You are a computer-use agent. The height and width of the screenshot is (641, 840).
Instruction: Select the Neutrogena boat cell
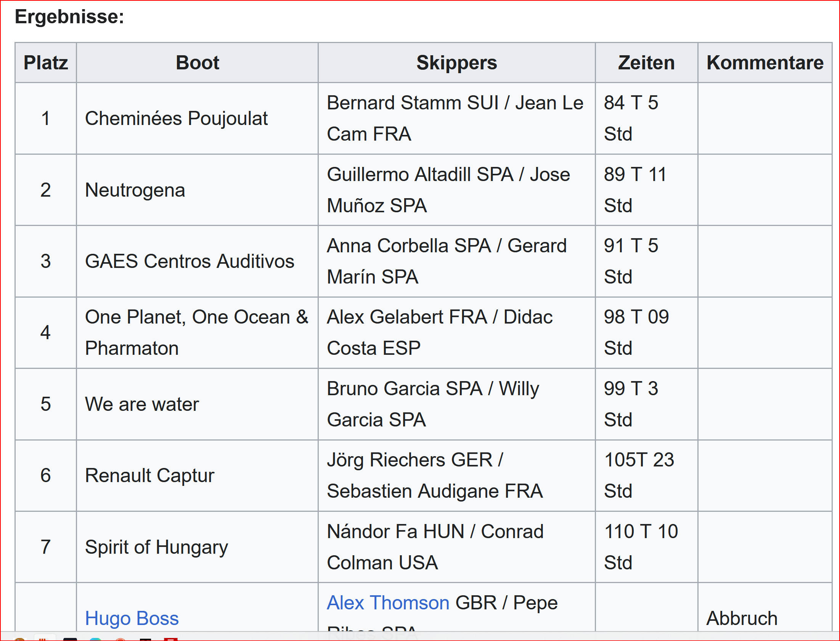tap(135, 190)
